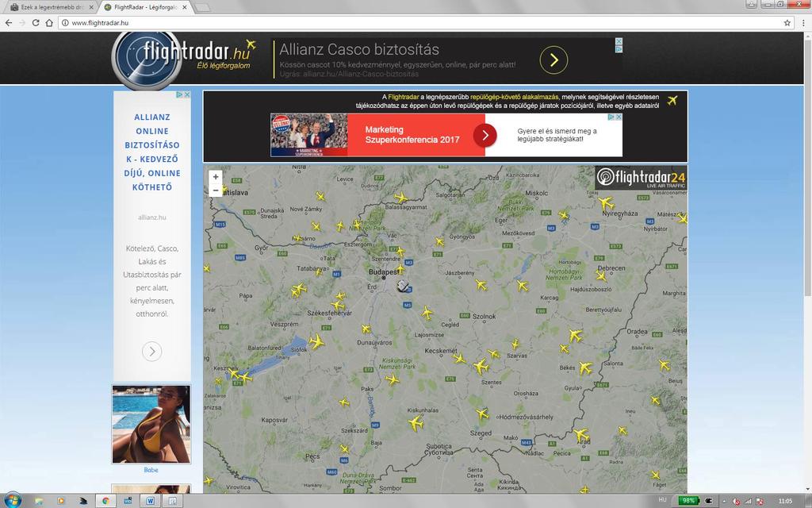Select the aircraft west of Hódmezővásárhely
The width and height of the screenshot is (812, 508).
click(482, 414)
